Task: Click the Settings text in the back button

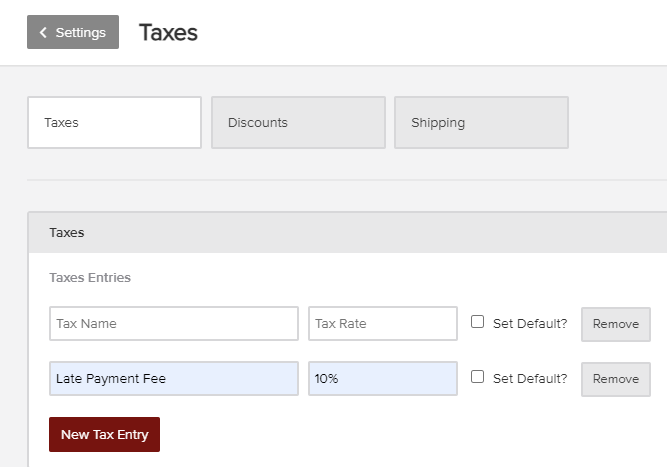Action: (81, 32)
